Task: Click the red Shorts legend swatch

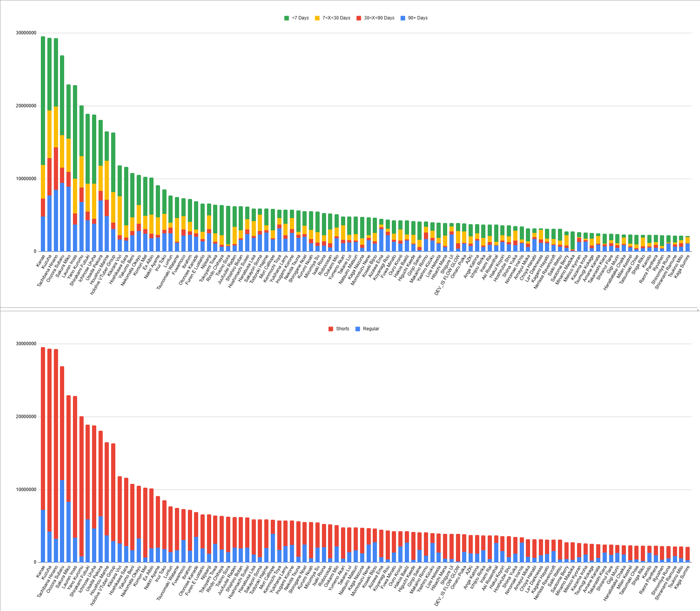Action: 331,329
